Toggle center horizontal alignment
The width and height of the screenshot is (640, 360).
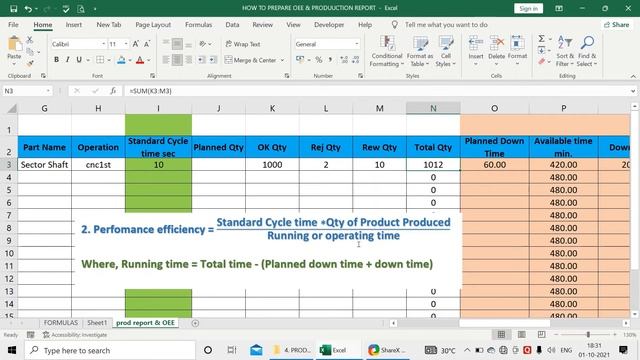pyautogui.click(x=177, y=60)
